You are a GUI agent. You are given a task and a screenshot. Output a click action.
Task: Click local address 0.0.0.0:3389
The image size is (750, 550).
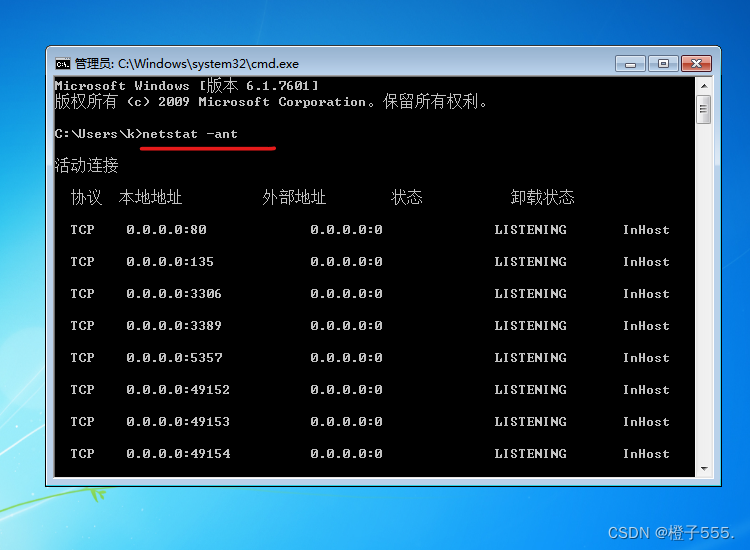[x=174, y=326]
